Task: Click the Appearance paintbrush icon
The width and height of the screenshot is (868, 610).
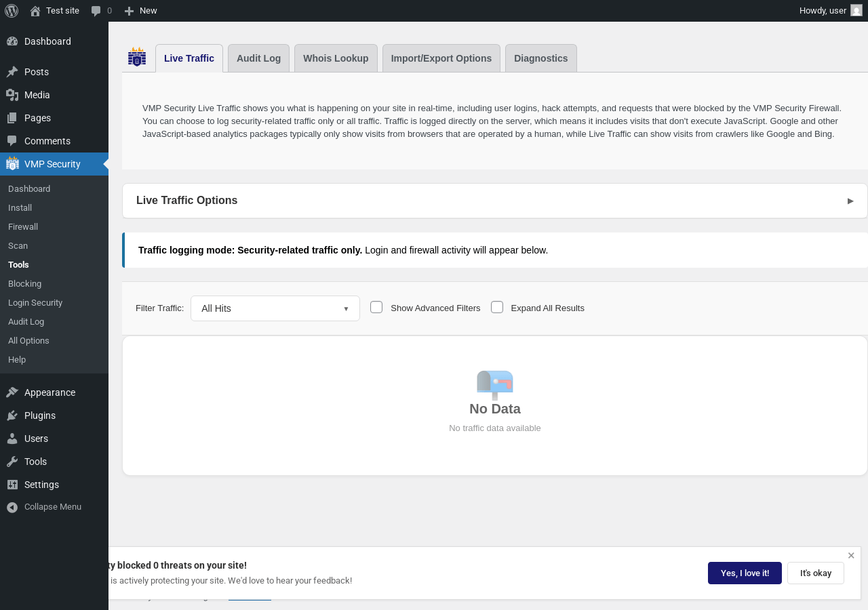Action: [x=12, y=392]
